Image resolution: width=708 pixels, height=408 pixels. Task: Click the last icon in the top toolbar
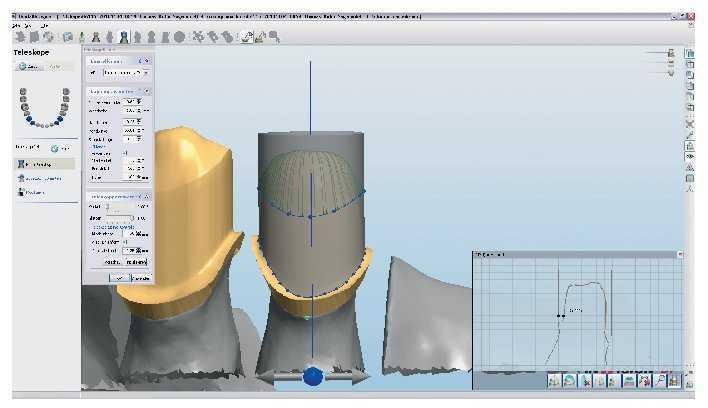[x=273, y=36]
